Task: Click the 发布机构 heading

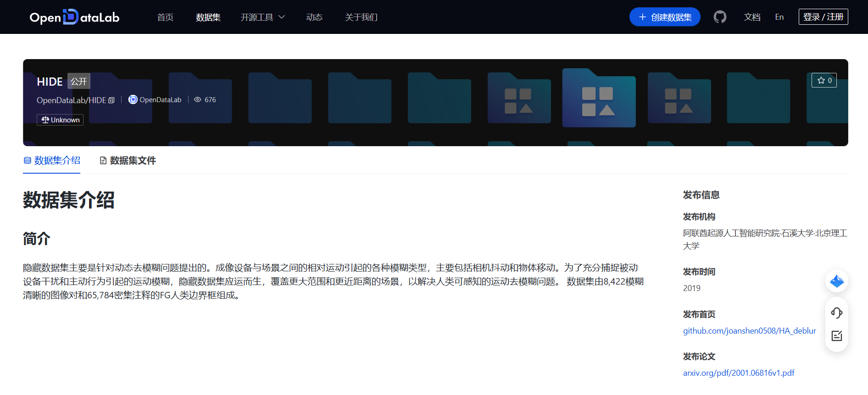Action: (x=699, y=217)
